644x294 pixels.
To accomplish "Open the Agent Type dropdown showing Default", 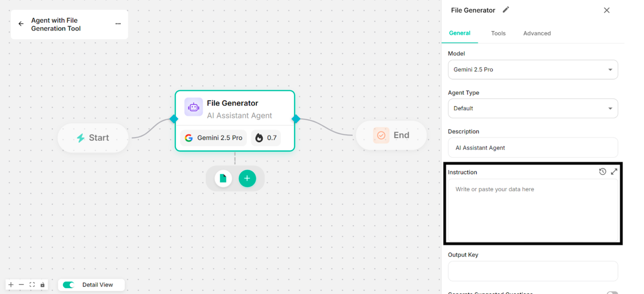I will (x=533, y=108).
